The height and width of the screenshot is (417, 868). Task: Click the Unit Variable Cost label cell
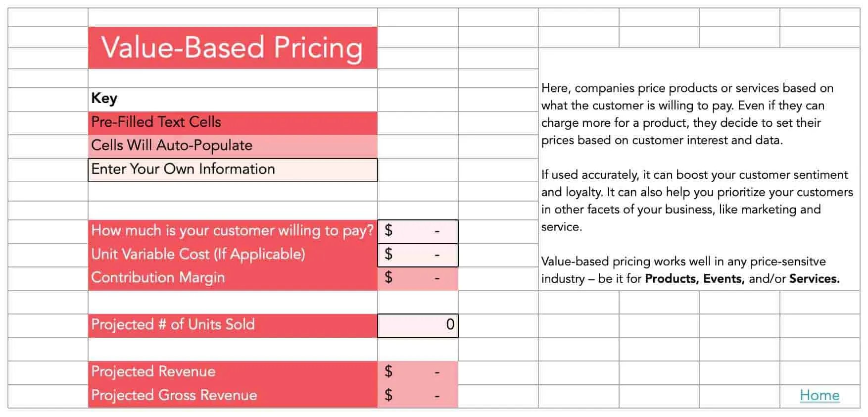[232, 255]
